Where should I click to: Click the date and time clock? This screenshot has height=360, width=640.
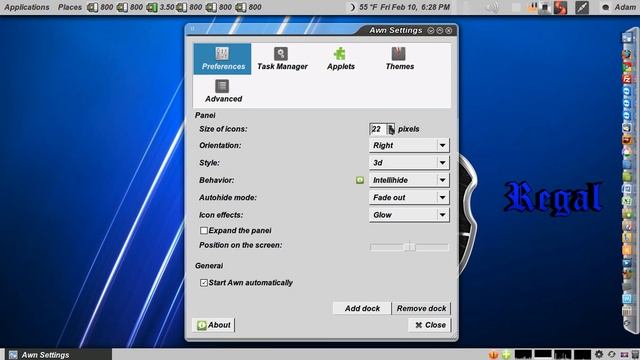pos(415,7)
